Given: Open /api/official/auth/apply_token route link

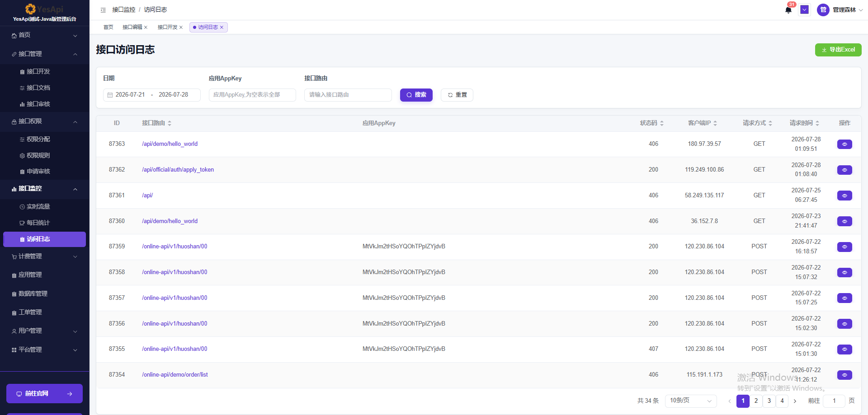Looking at the screenshot, I should (x=178, y=170).
